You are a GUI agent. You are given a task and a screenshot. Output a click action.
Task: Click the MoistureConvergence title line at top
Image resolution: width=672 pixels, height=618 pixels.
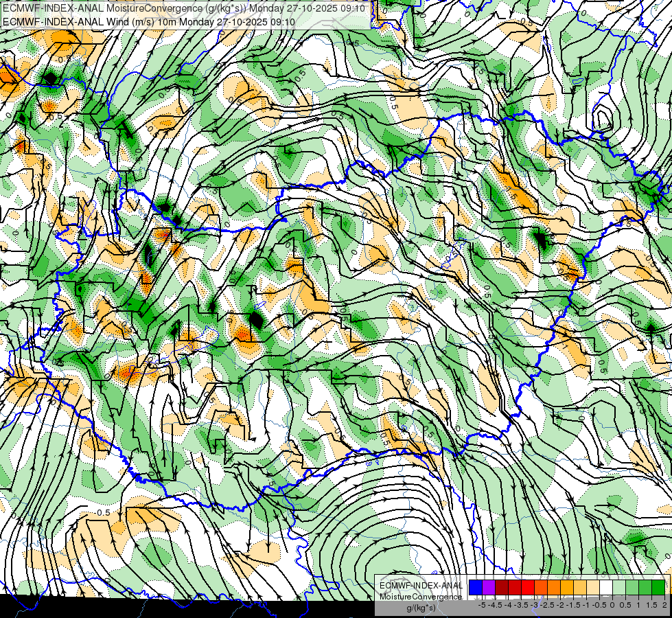pyautogui.click(x=184, y=8)
